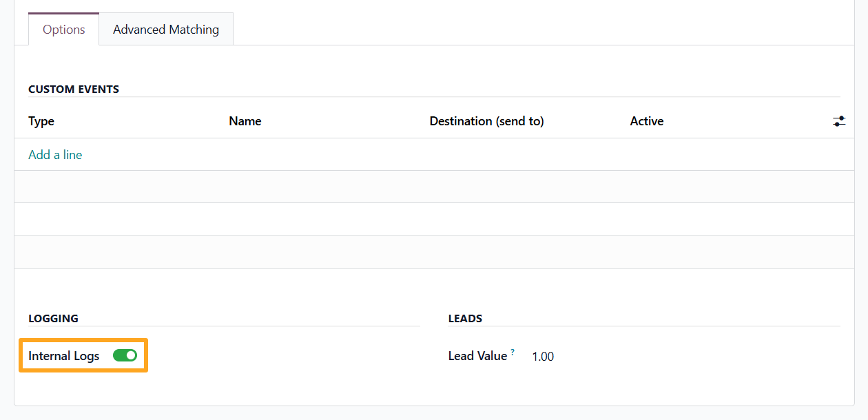Open the column settings adjust icon

838,121
